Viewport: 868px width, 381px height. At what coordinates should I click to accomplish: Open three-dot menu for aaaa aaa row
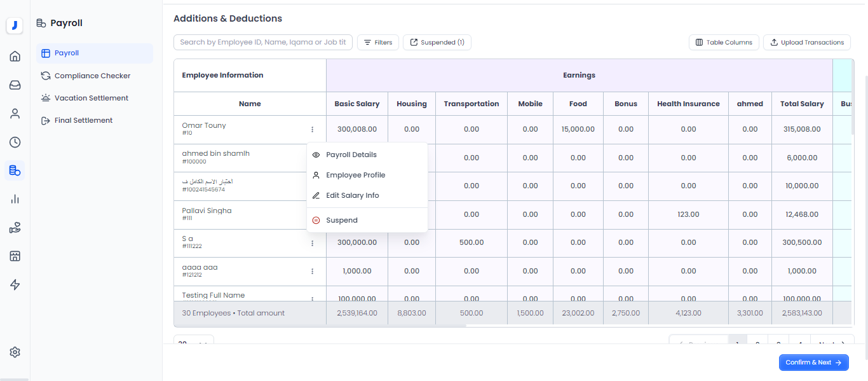312,271
